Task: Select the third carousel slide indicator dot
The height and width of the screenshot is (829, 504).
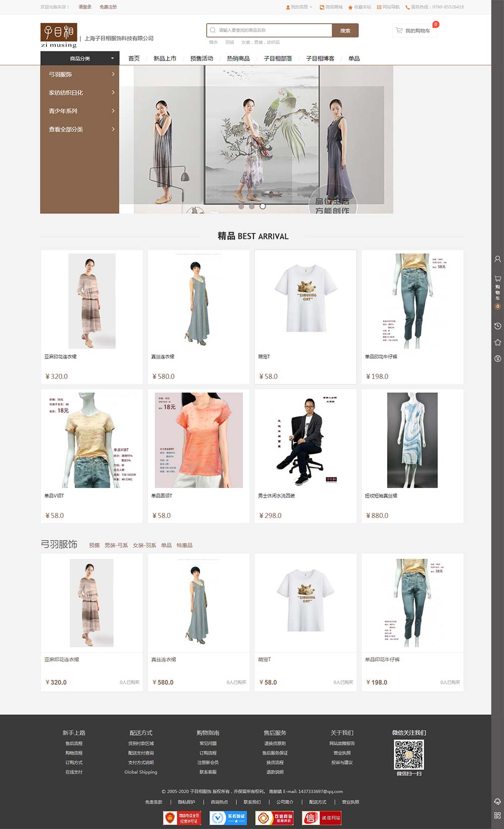Action: click(263, 206)
